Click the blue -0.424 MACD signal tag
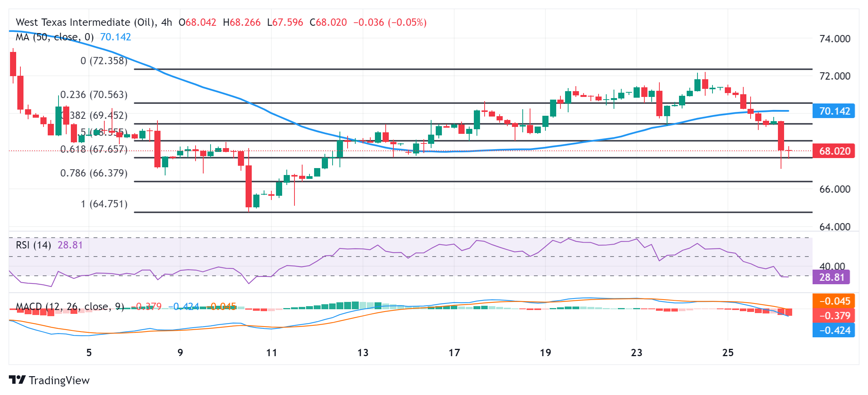The image size is (868, 395). [x=834, y=330]
